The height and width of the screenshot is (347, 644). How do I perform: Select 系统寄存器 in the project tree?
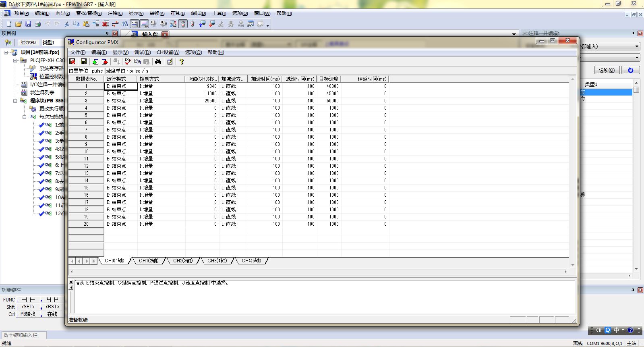[x=52, y=69]
